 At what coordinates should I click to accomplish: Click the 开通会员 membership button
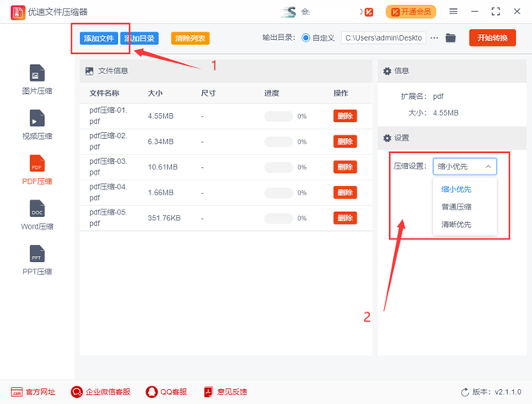[411, 12]
